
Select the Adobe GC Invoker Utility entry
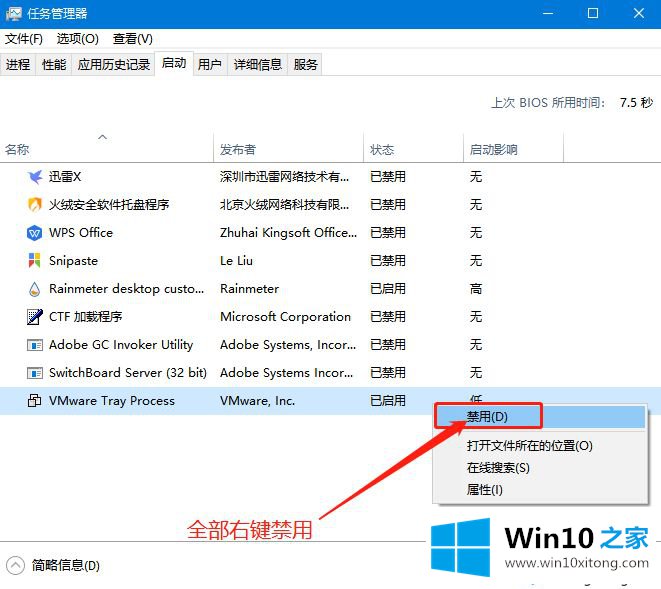[121, 345]
